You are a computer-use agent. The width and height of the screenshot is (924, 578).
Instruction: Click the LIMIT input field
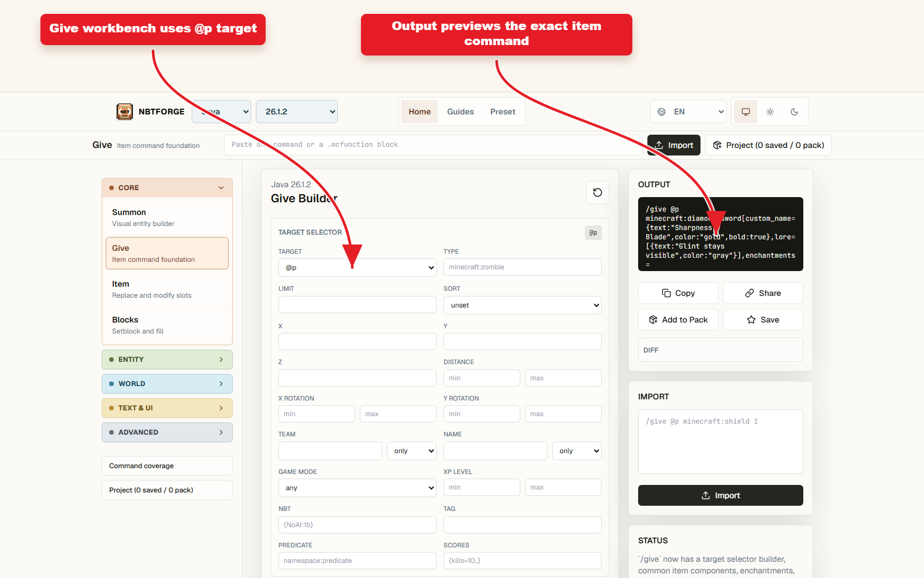tap(357, 305)
